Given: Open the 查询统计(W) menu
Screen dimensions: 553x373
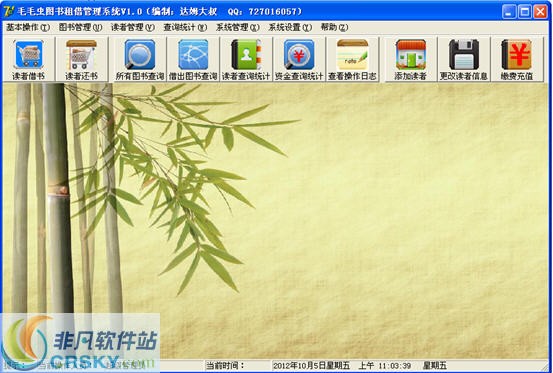Looking at the screenshot, I should click(x=185, y=27).
